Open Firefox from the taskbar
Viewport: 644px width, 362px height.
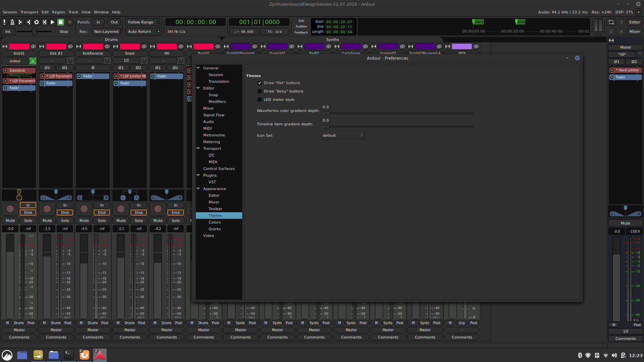(x=84, y=355)
